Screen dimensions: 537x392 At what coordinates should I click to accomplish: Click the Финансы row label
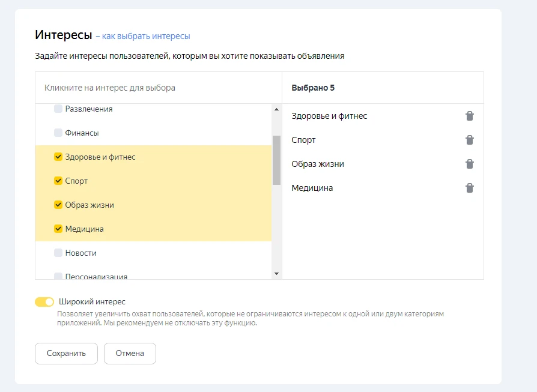82,133
